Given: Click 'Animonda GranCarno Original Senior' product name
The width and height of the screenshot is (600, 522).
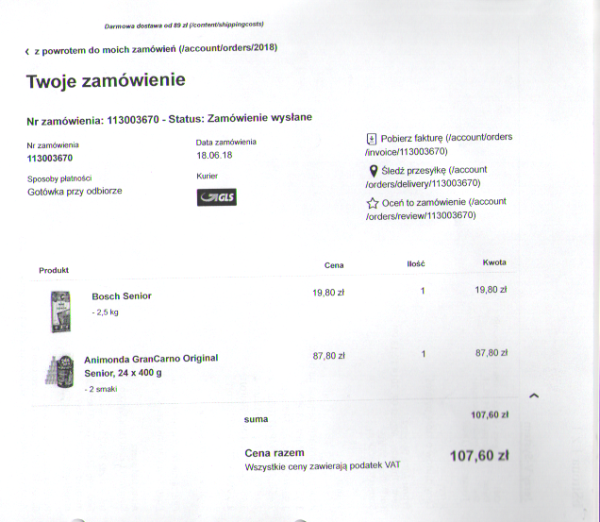Looking at the screenshot, I should (151, 365).
